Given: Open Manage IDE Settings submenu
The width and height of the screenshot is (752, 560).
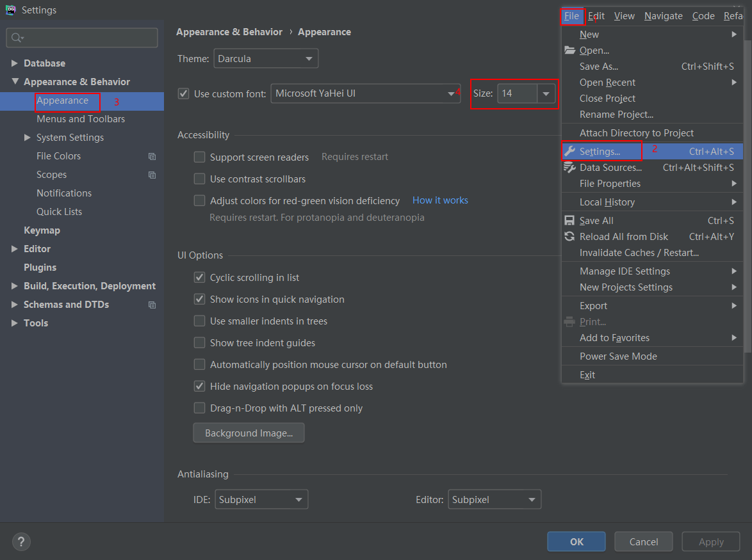Looking at the screenshot, I should pos(652,271).
